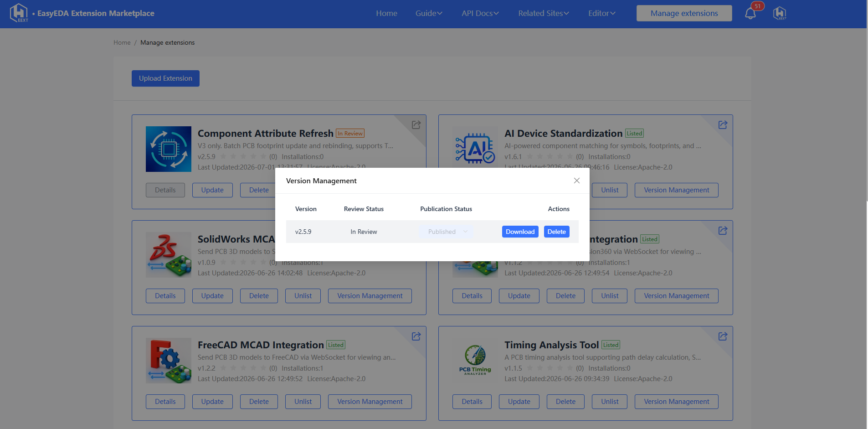Expand the API Docs dropdown menu

480,13
